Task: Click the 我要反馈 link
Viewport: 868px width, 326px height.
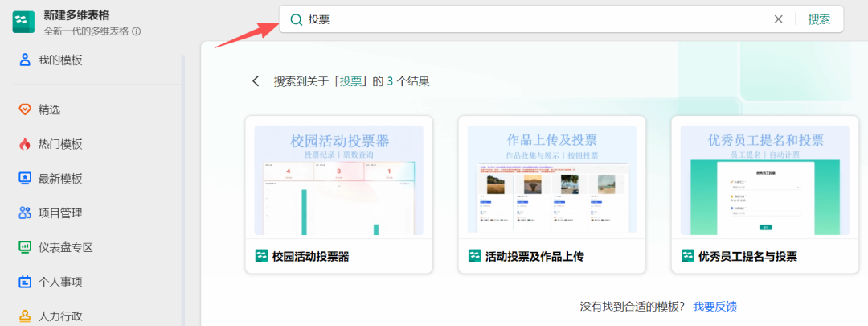Action: (714, 307)
